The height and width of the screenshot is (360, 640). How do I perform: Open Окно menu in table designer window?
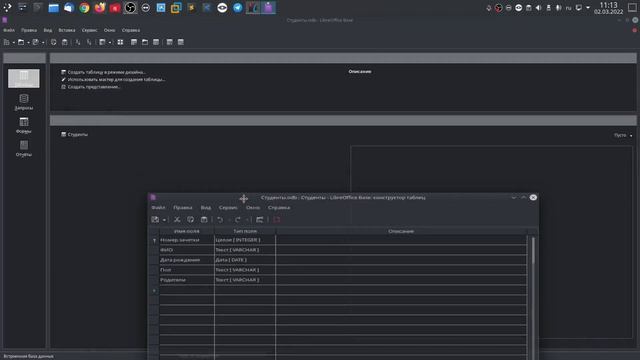tap(253, 208)
